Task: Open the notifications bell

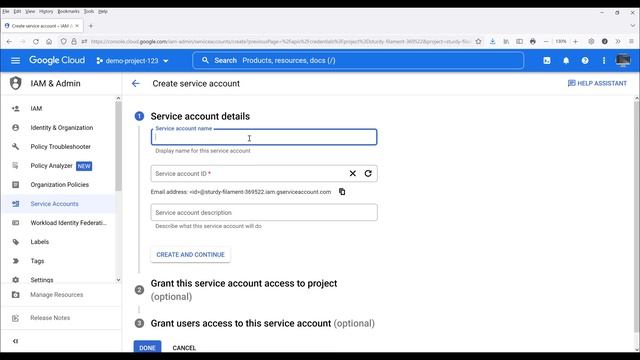Action: pyautogui.click(x=566, y=60)
